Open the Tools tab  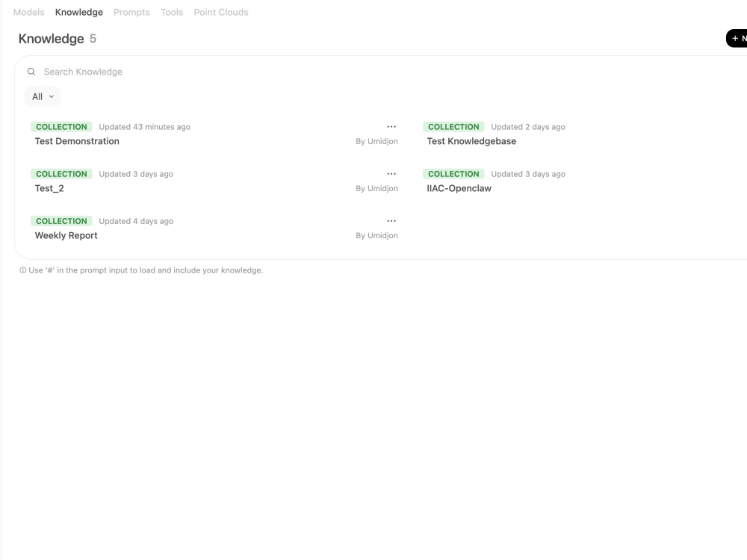(172, 13)
